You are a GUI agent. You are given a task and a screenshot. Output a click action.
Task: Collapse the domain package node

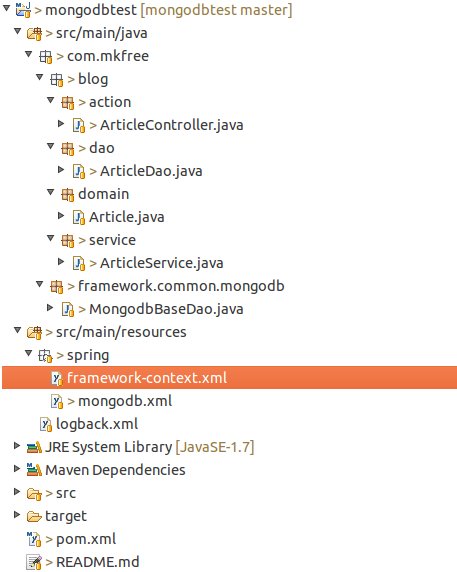coord(51,192)
